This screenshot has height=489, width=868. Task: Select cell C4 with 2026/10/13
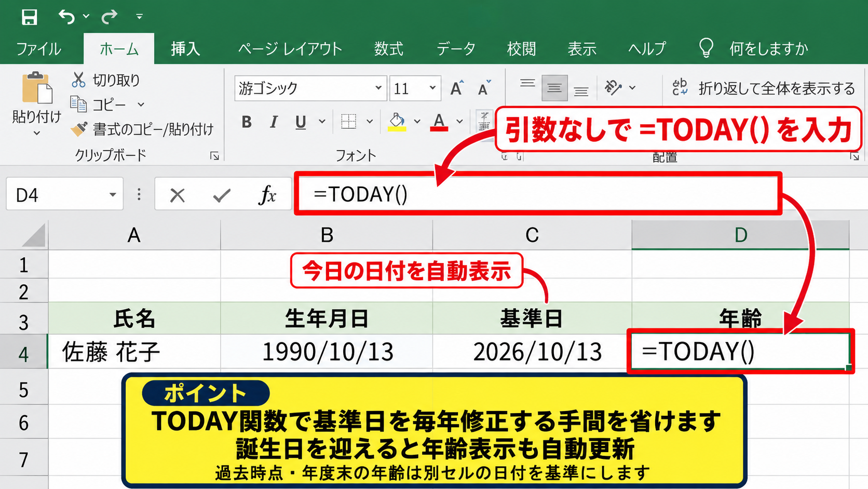[532, 352]
